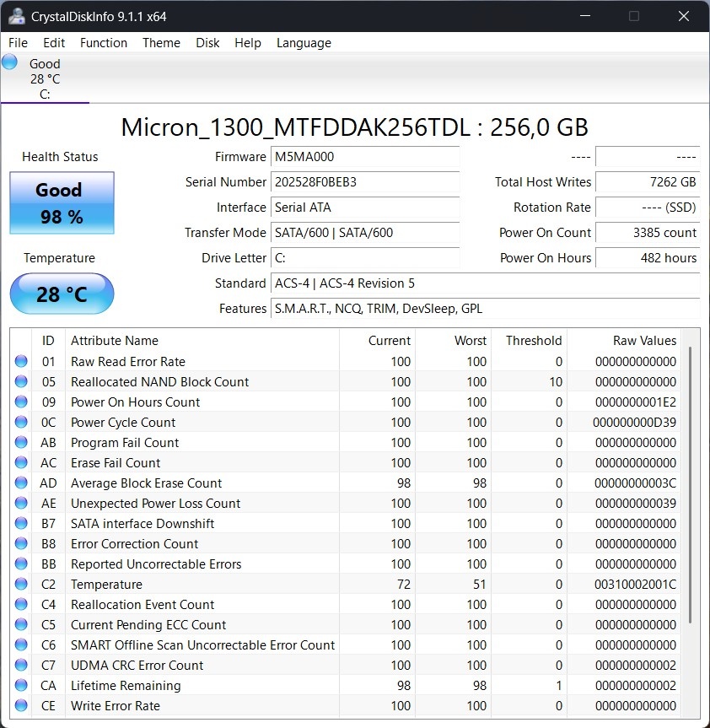Click the blue status orb beside Temperature attribute
This screenshot has width=710, height=728.
pos(21,585)
